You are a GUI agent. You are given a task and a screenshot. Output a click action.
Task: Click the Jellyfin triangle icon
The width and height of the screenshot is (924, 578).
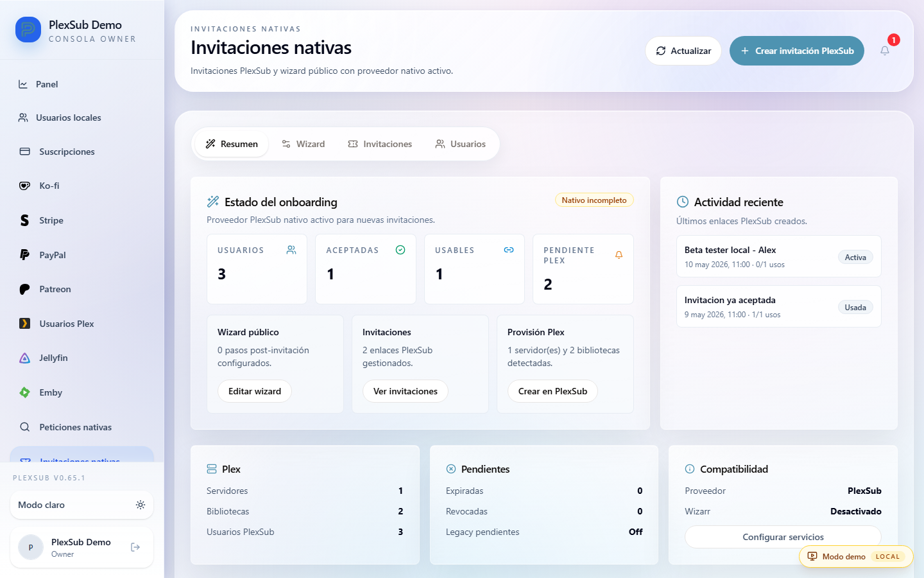25,358
